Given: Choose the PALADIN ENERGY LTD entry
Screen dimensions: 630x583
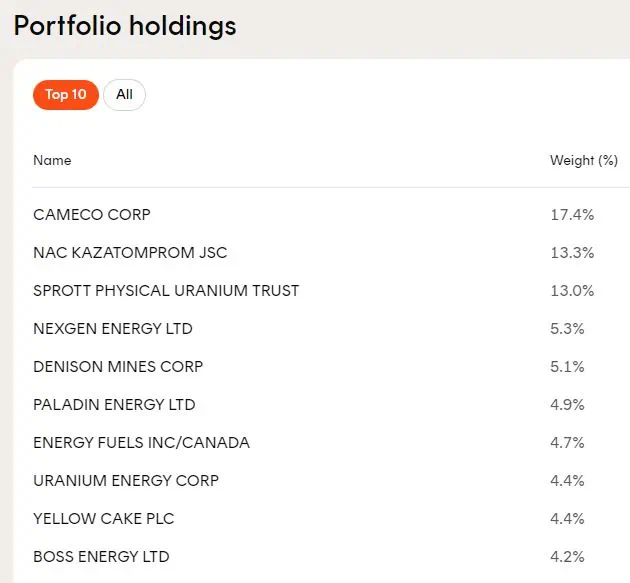Looking at the screenshot, I should pyautogui.click(x=114, y=405).
